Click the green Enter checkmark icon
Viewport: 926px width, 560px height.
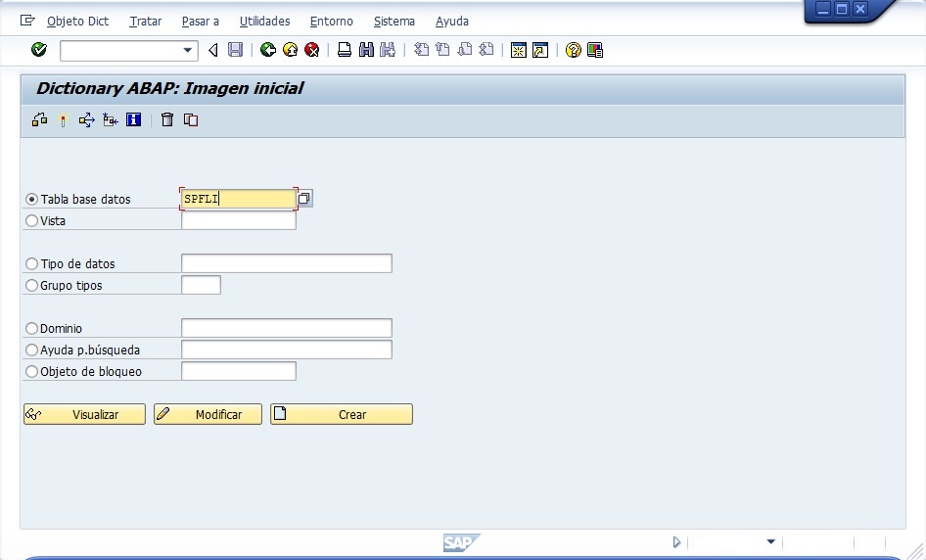pyautogui.click(x=39, y=50)
